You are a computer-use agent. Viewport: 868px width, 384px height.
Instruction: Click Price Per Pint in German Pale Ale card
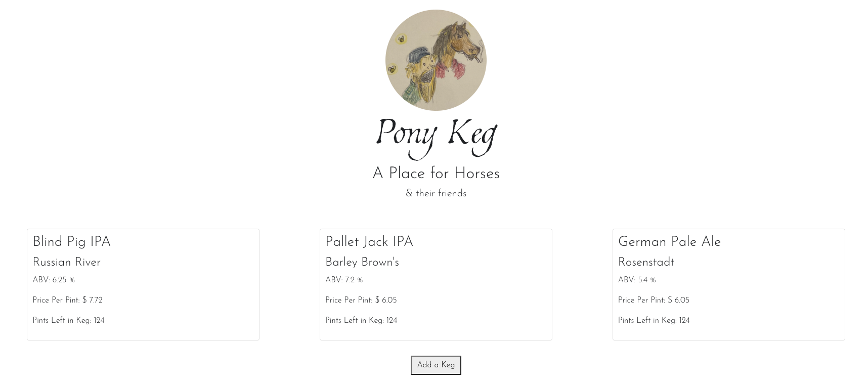(654, 301)
